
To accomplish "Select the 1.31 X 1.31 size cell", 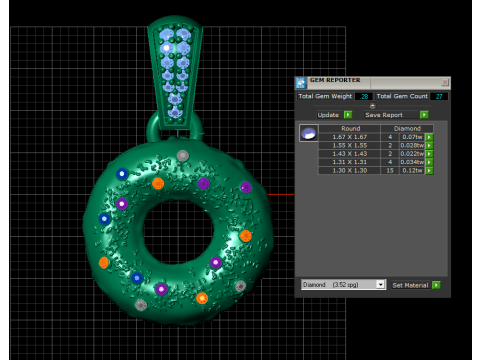I will click(350, 162).
